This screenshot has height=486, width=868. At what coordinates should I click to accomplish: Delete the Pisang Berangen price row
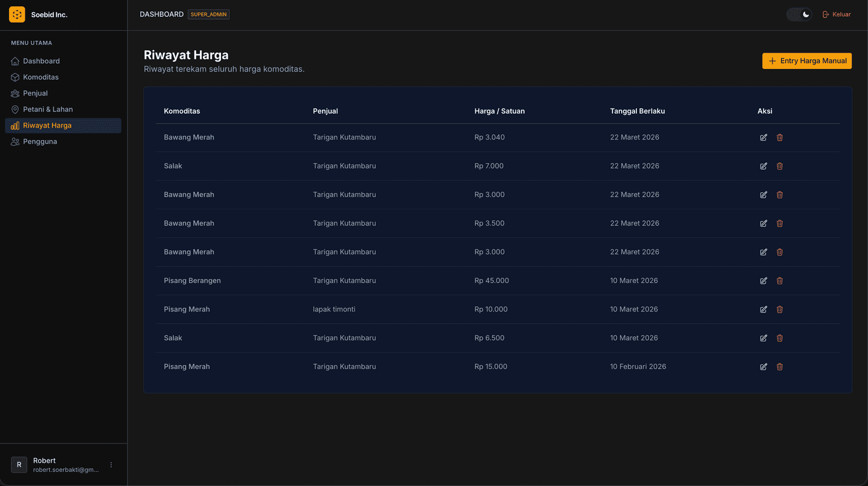pos(780,281)
